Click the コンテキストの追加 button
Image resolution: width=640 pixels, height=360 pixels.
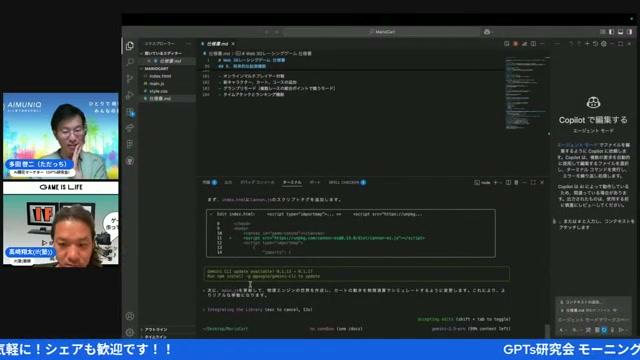582,302
